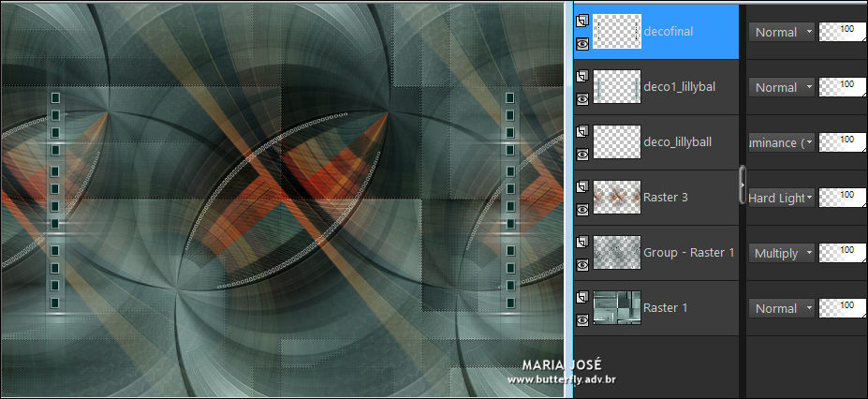Hide the decofinal layer with its eye icon
Image resolution: width=868 pixels, height=399 pixels.
581,43
